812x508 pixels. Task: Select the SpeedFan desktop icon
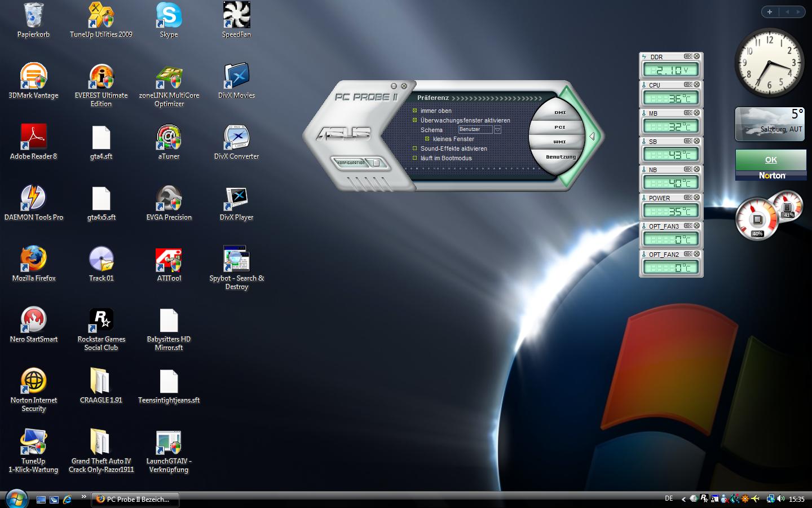tap(236, 20)
